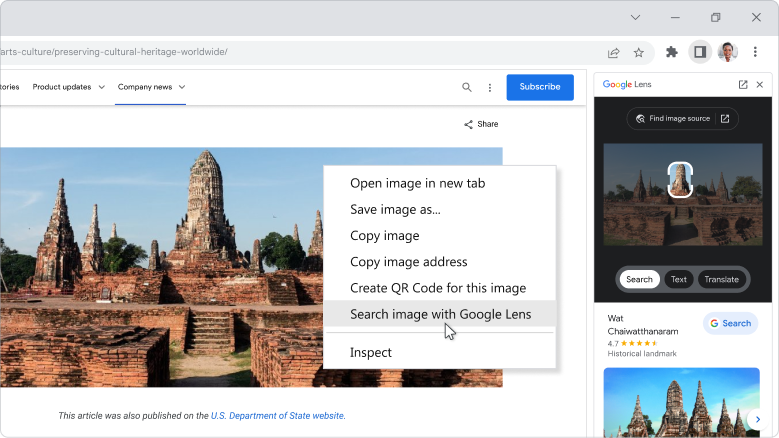Select Search mode in Lens panel

point(639,280)
